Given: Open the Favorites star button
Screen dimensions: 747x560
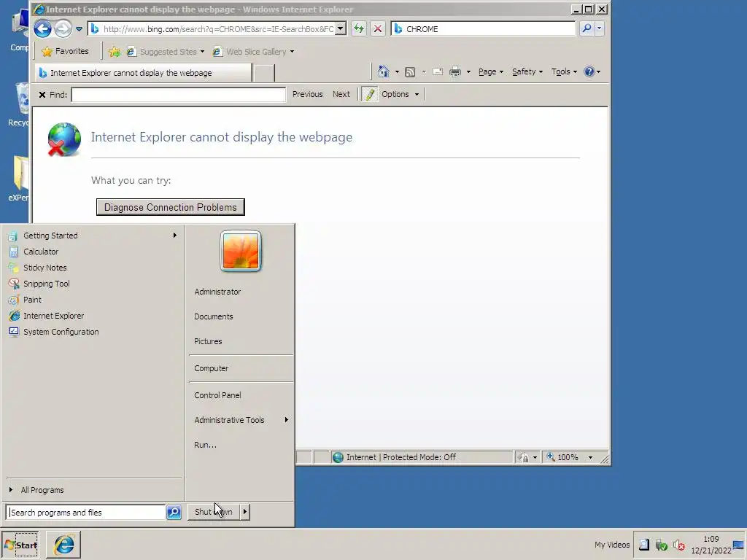Looking at the screenshot, I should [65, 52].
